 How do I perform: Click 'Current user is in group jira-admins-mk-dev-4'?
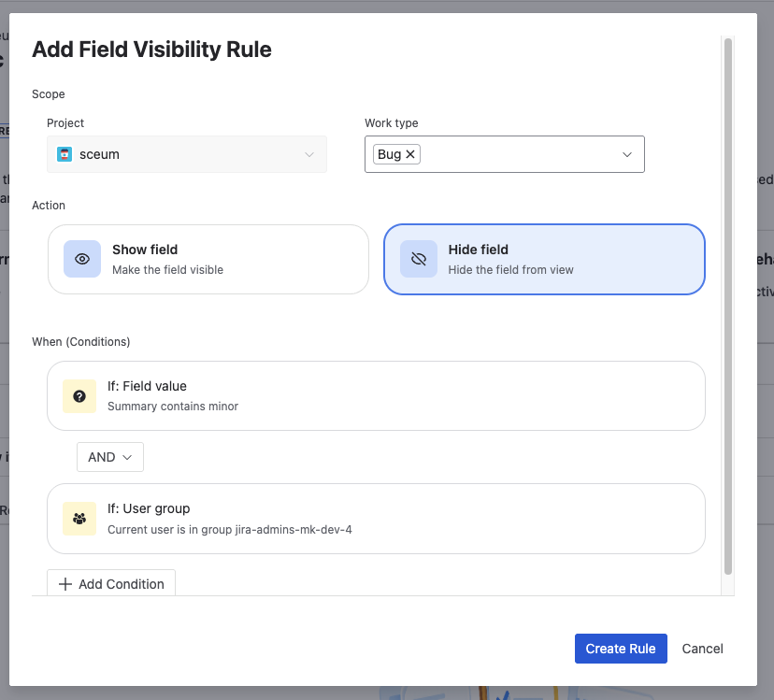(230, 530)
